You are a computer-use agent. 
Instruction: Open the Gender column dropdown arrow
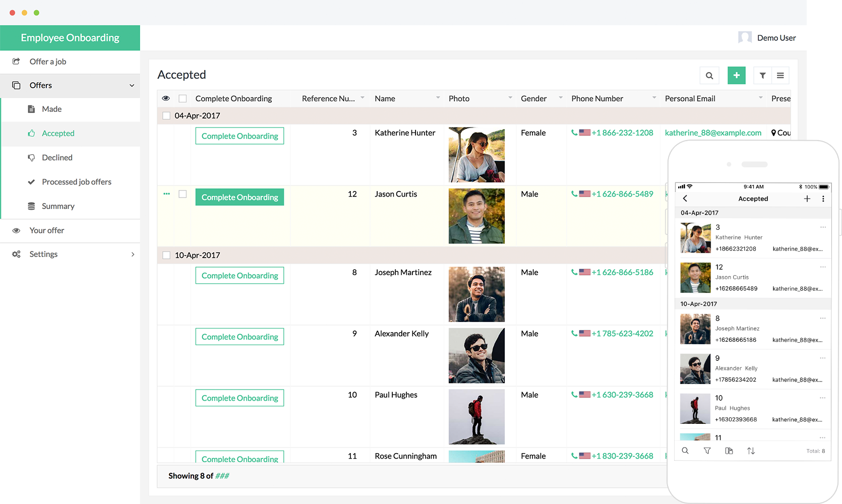click(561, 98)
